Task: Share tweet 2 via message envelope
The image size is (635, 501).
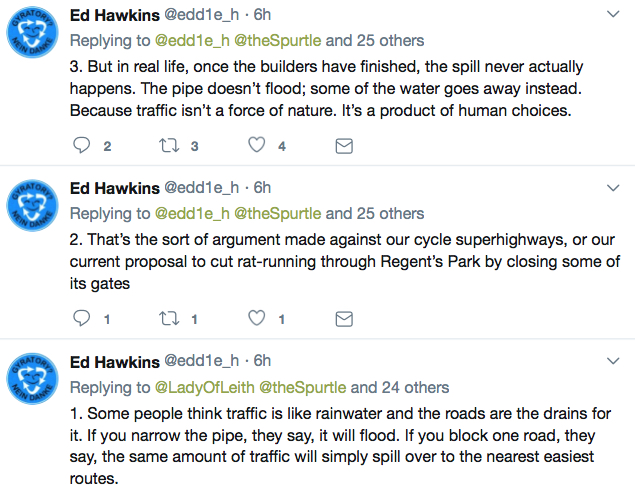Action: click(x=344, y=319)
